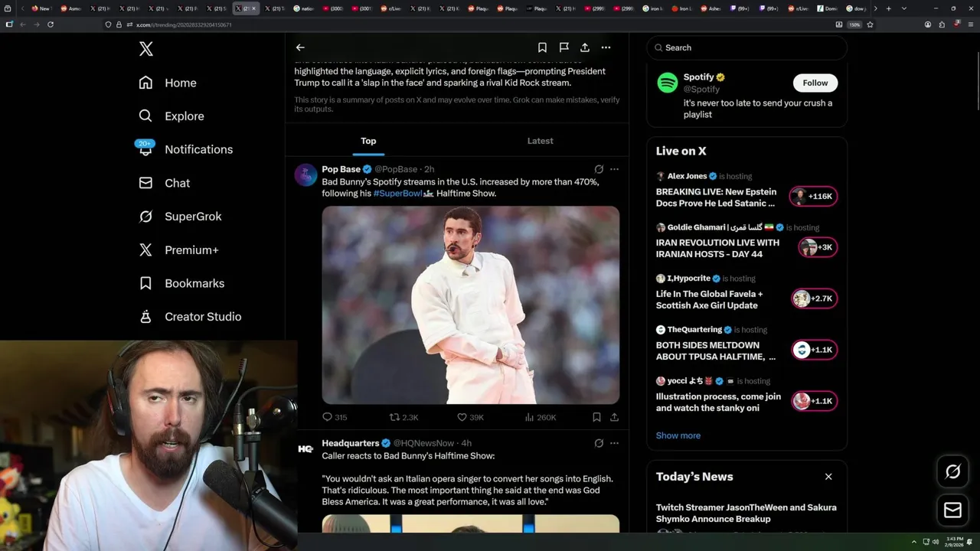This screenshot has height=551, width=980.
Task: Open the floating Grok button
Action: [952, 472]
